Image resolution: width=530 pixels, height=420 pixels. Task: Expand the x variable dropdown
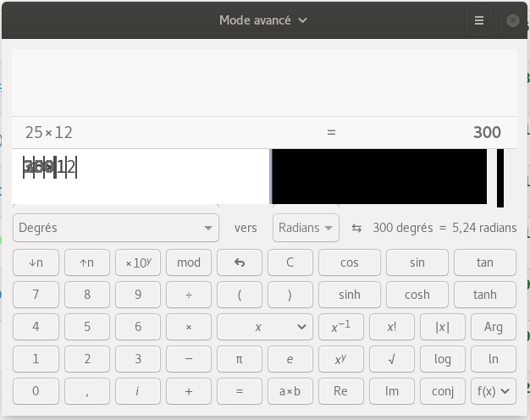point(265,327)
